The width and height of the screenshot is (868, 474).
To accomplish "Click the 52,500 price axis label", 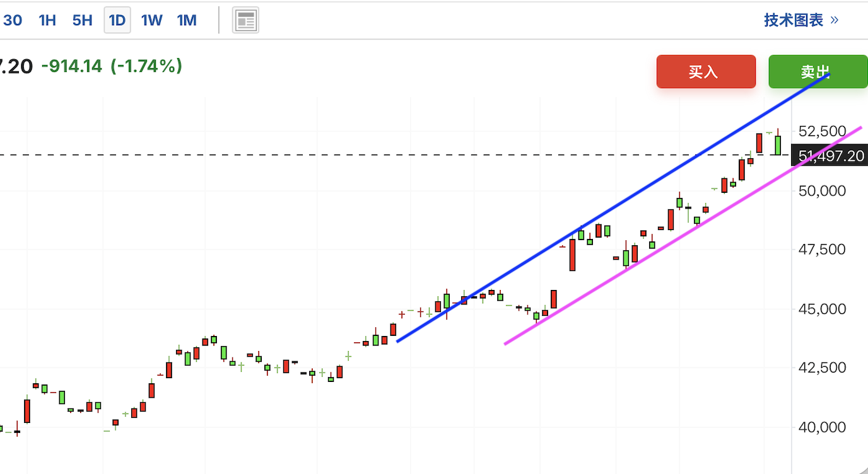I will [x=822, y=131].
